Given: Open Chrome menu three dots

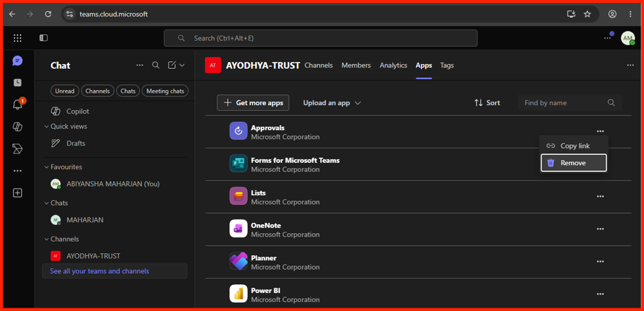Looking at the screenshot, I should point(630,14).
